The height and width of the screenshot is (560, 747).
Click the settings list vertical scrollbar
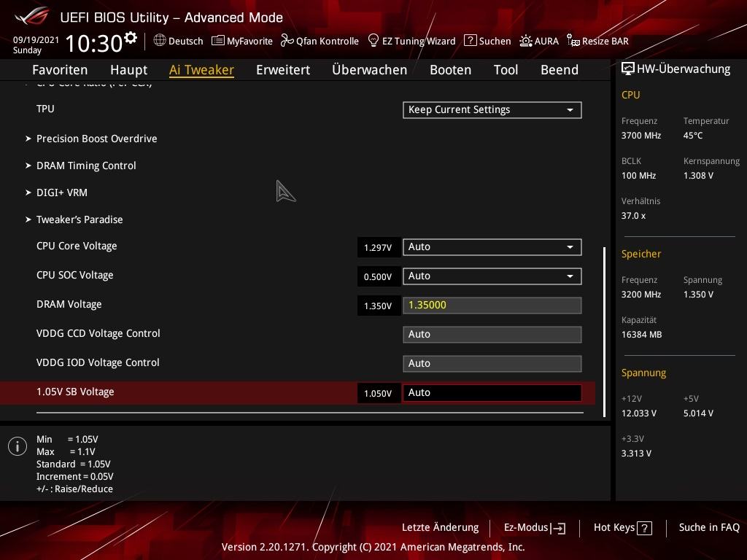pos(605,332)
